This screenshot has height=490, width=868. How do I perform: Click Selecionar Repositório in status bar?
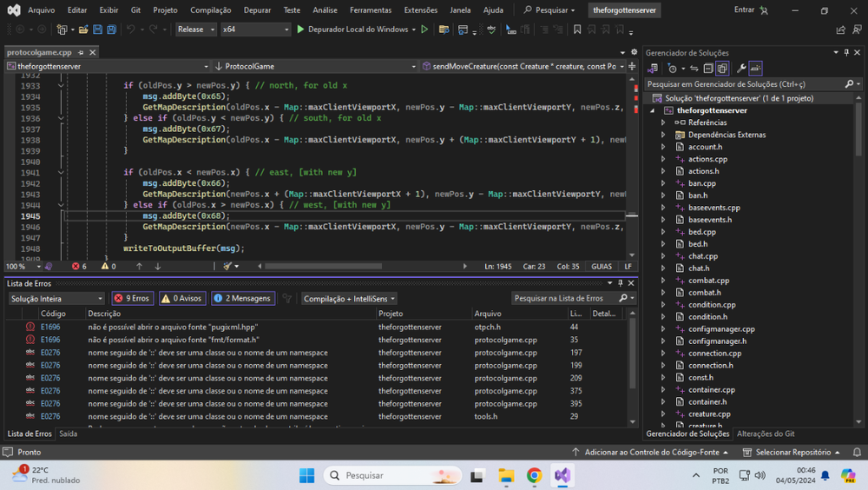click(x=793, y=453)
